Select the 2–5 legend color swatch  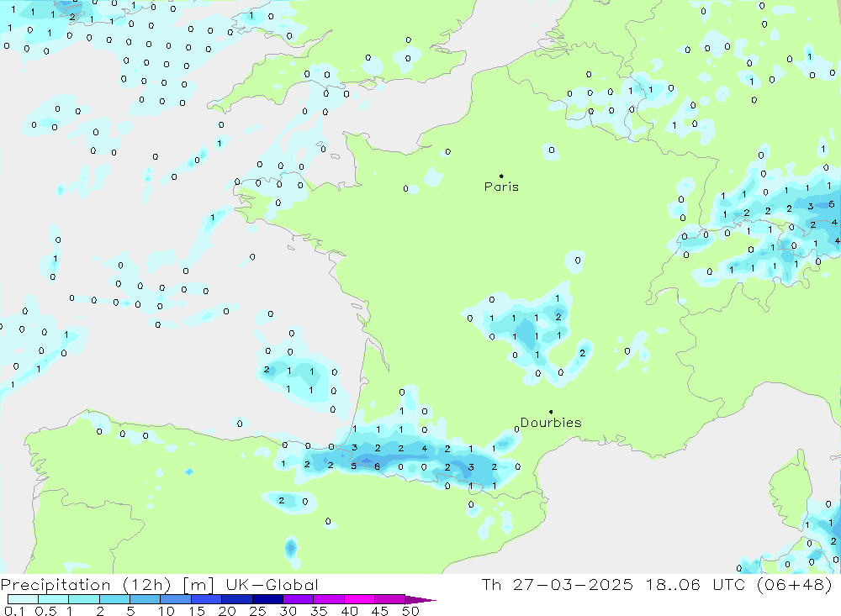114,599
